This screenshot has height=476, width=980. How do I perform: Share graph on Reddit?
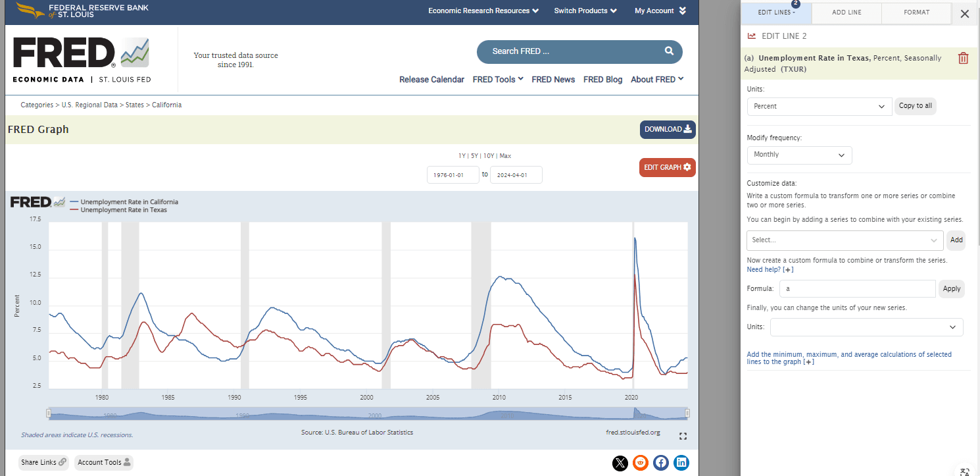pyautogui.click(x=640, y=463)
